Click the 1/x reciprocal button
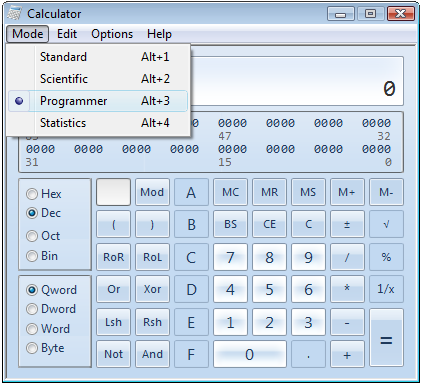This screenshot has width=422, height=384. [x=386, y=289]
